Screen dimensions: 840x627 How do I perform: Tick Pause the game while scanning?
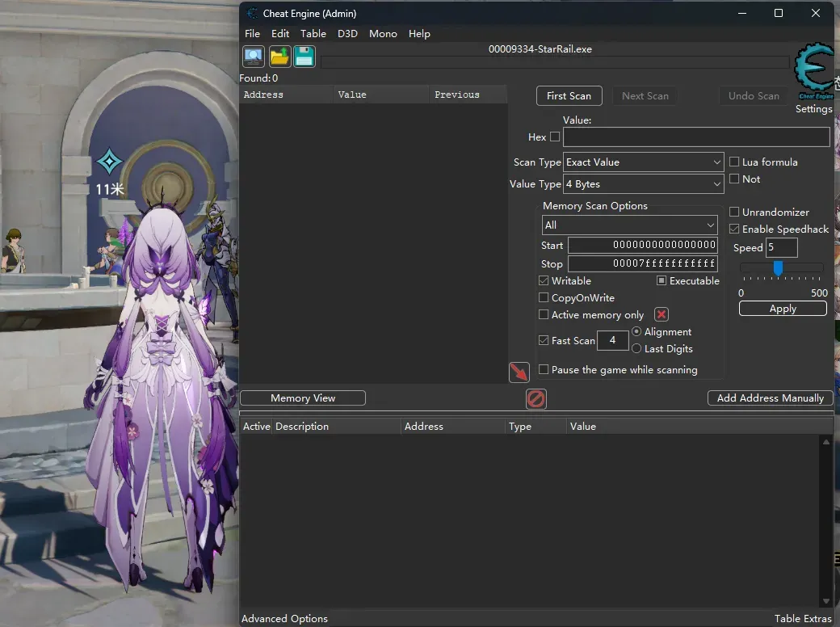[544, 370]
